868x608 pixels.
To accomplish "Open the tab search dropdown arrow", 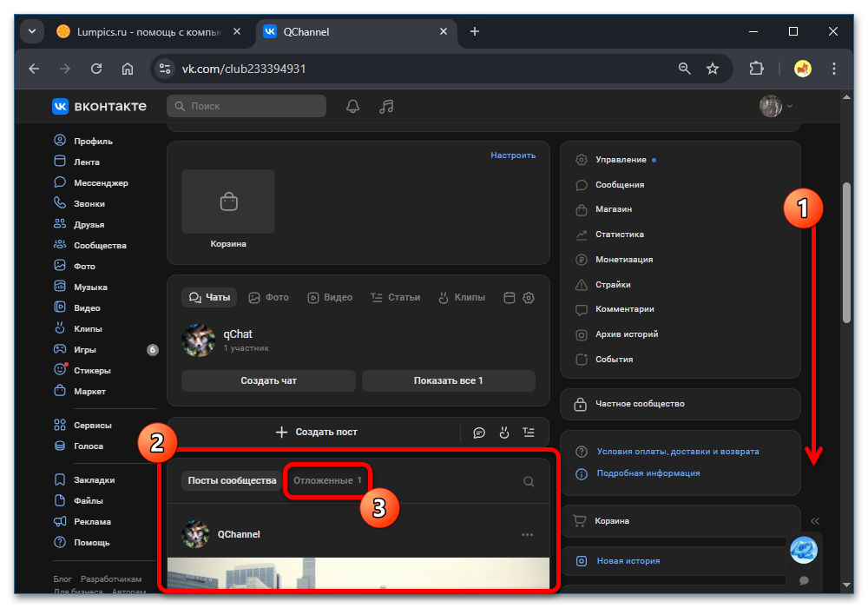I will [32, 31].
